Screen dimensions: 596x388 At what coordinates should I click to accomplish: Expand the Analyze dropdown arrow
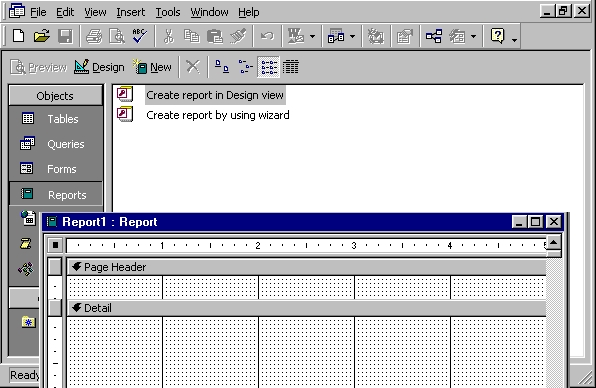(x=352, y=37)
